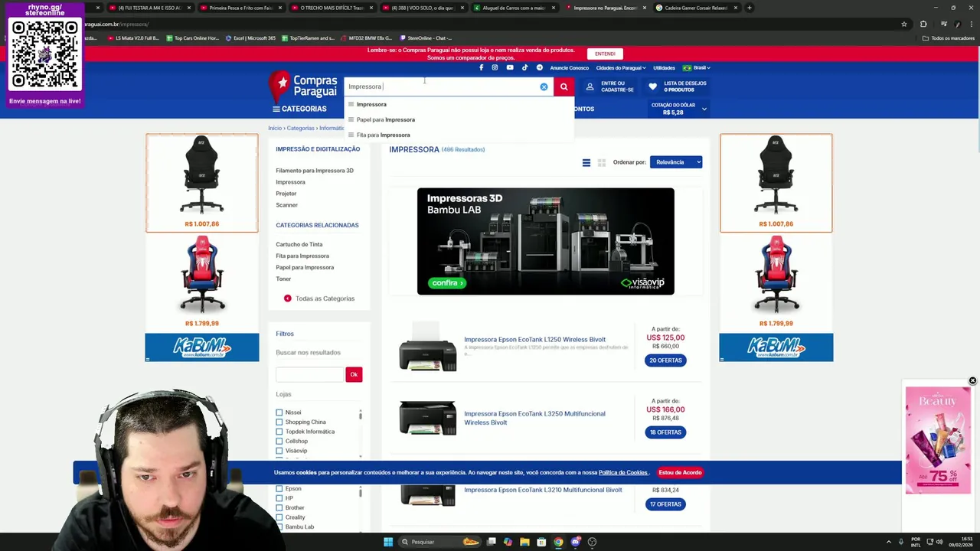Click the red magnifier search button

pyautogui.click(x=564, y=86)
